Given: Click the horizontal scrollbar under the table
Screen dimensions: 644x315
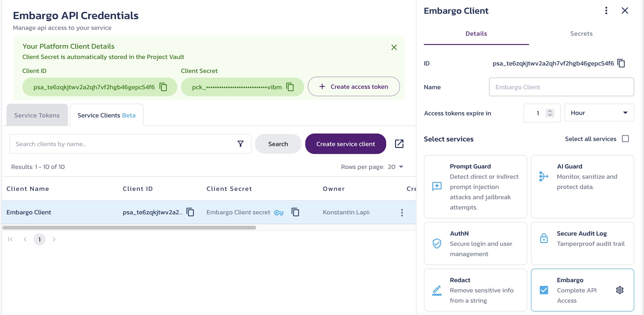Looking at the screenshot, I should click(x=129, y=227).
